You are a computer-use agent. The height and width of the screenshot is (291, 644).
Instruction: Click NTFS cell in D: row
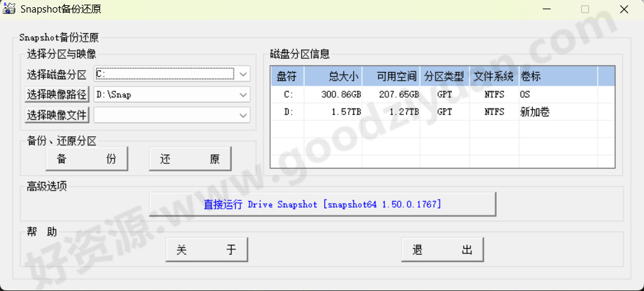click(494, 112)
